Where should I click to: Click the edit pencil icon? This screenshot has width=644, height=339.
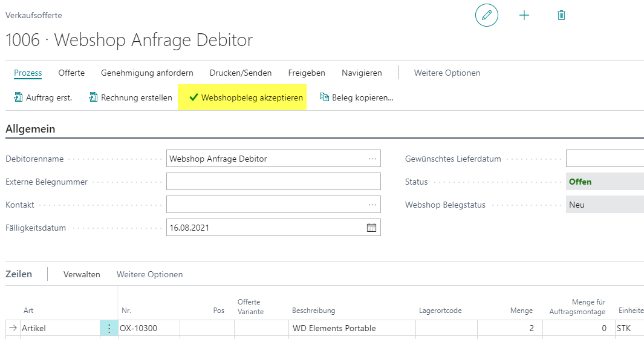pos(487,16)
